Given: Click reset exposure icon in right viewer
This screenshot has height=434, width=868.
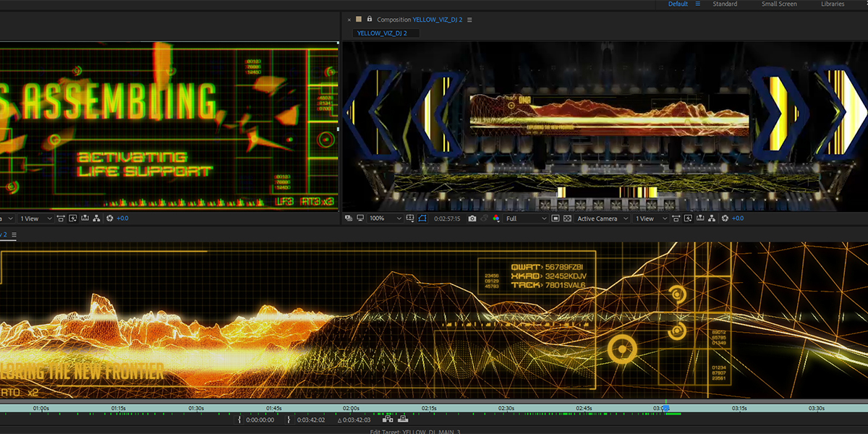Looking at the screenshot, I should (724, 218).
